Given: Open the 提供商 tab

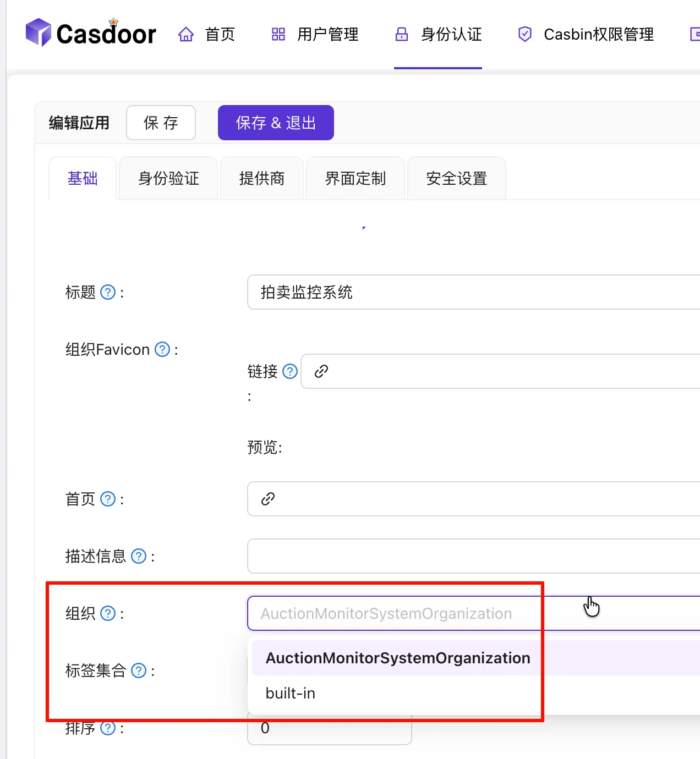Looking at the screenshot, I should pos(262,179).
